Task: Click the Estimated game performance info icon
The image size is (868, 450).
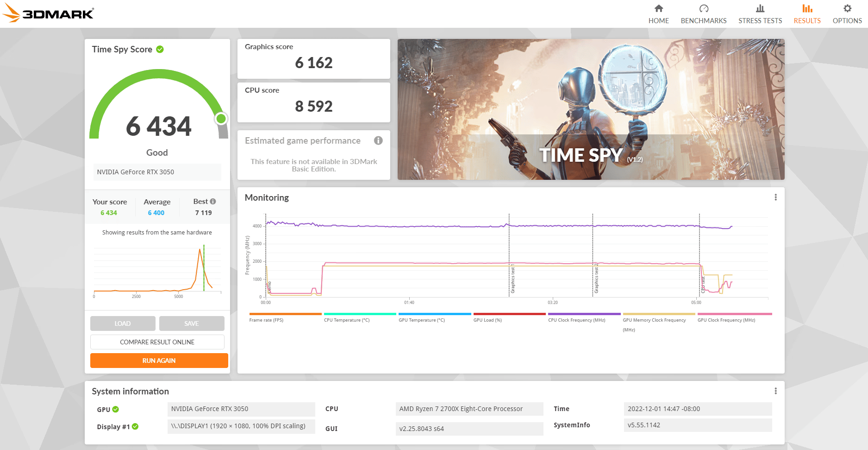Action: point(378,140)
